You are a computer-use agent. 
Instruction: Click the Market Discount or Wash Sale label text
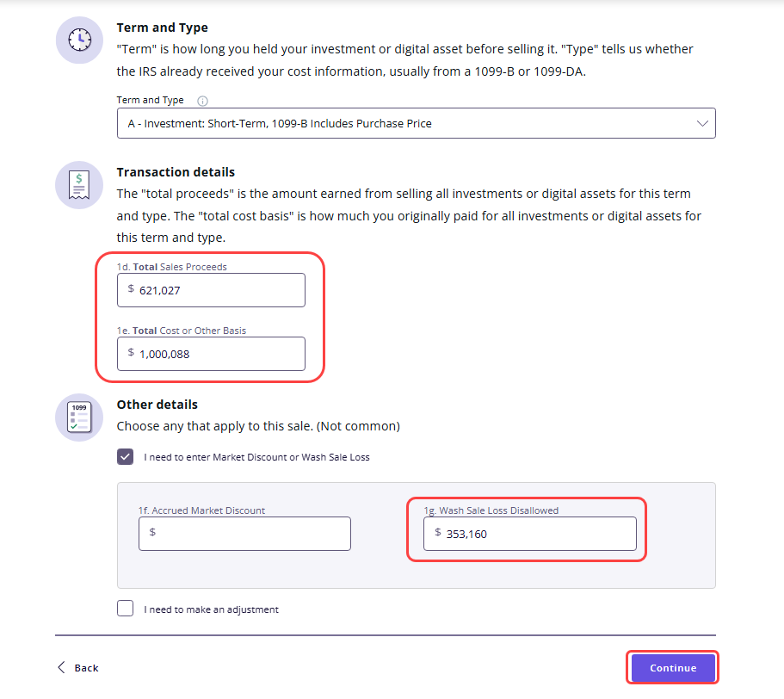click(x=256, y=457)
